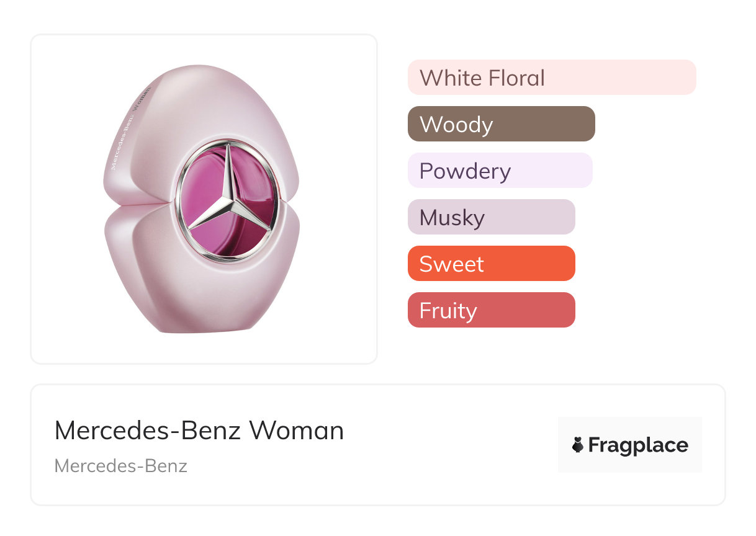The image size is (756, 536).
Task: Click the word Floral in the top bar
Action: click(516, 78)
